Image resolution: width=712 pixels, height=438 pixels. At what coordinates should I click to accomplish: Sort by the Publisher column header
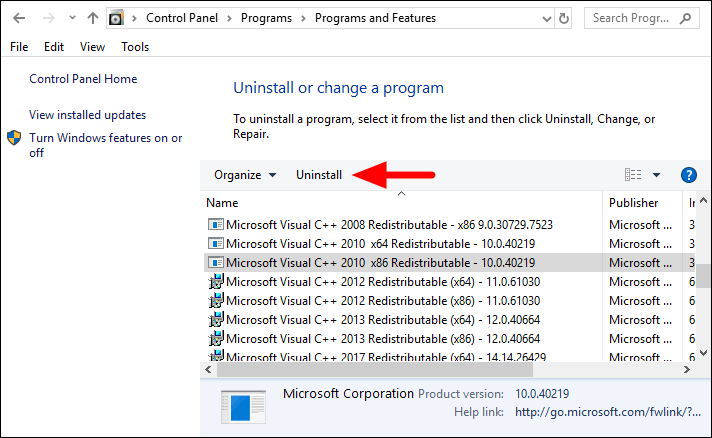[x=642, y=203]
